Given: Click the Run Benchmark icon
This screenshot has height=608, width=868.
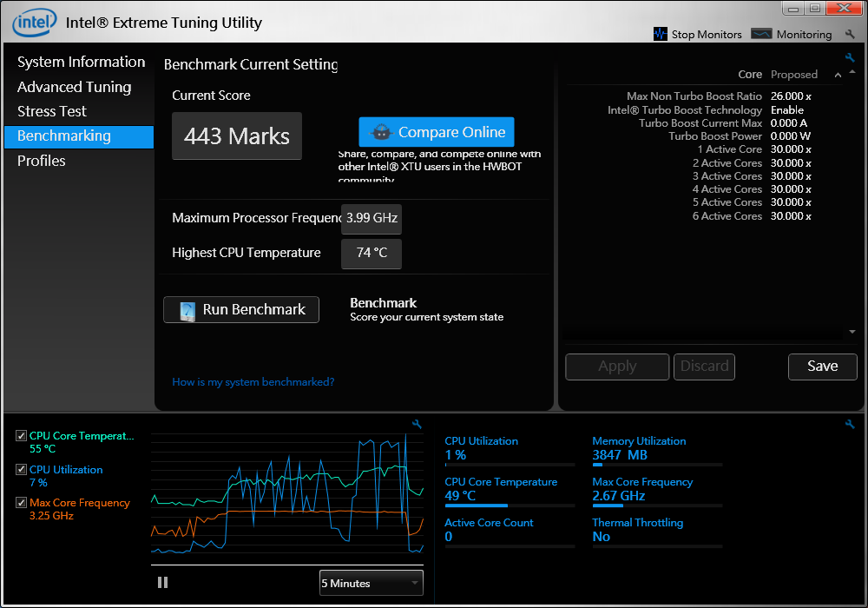Looking at the screenshot, I should tap(187, 311).
